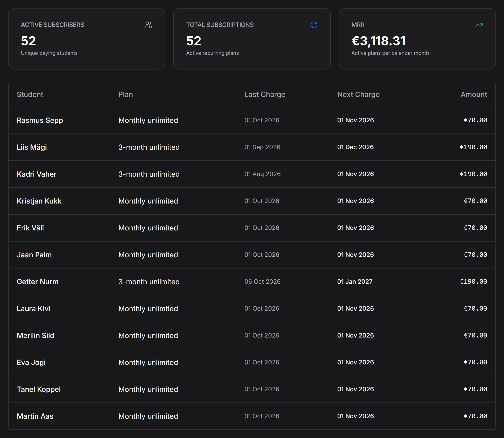Open student row Merilin Sild
504x438 pixels.
252,335
